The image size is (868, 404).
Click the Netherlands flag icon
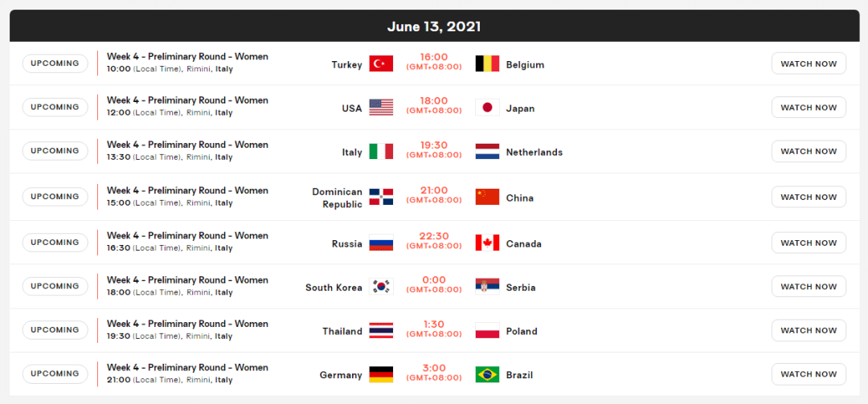pyautogui.click(x=487, y=152)
